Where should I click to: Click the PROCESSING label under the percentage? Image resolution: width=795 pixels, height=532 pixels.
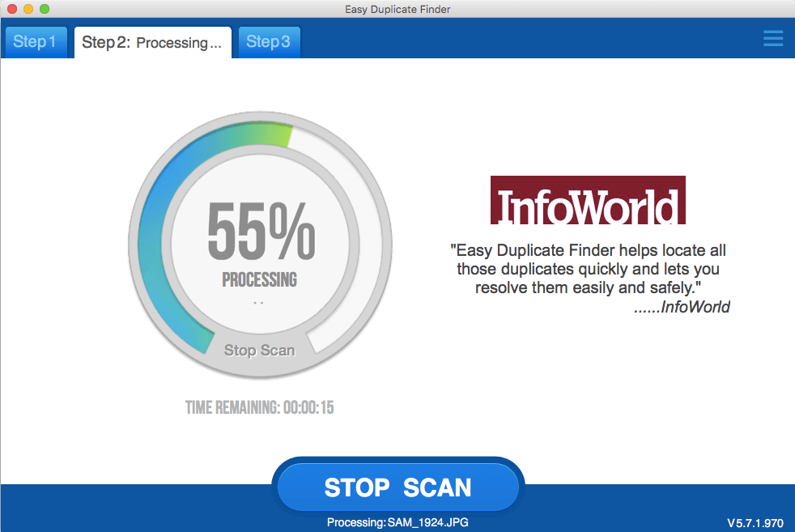pyautogui.click(x=260, y=279)
